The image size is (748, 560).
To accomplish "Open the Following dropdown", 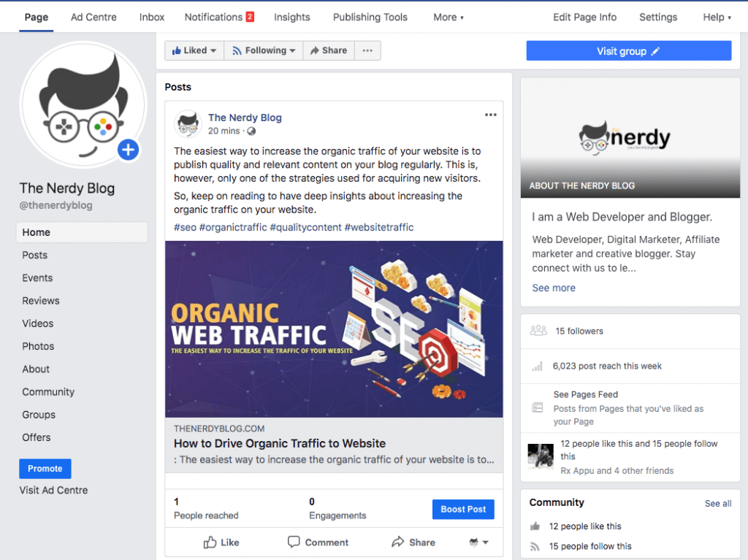I will click(x=263, y=50).
